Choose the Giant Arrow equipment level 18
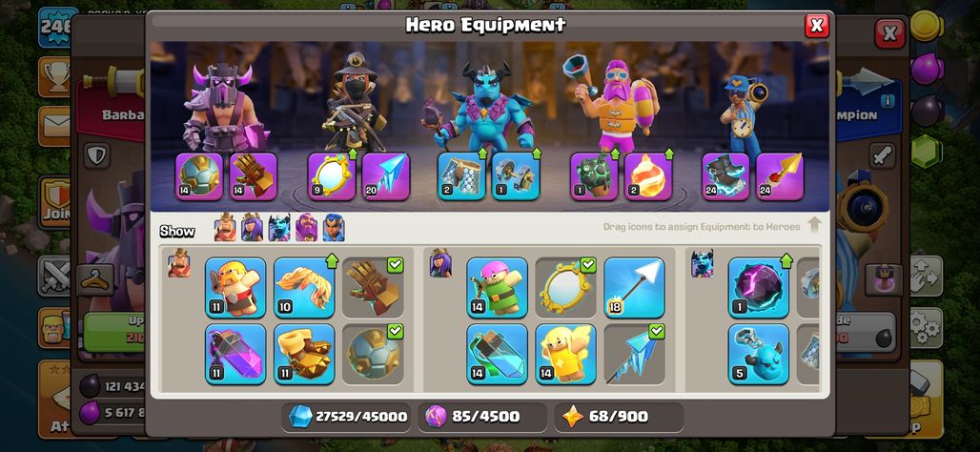The image size is (980, 452). (634, 288)
